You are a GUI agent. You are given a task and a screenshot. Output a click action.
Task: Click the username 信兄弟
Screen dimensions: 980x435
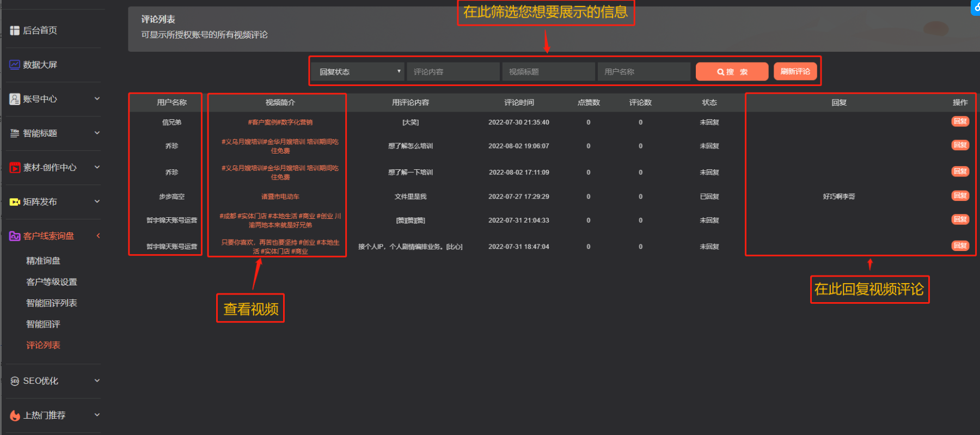click(x=171, y=122)
